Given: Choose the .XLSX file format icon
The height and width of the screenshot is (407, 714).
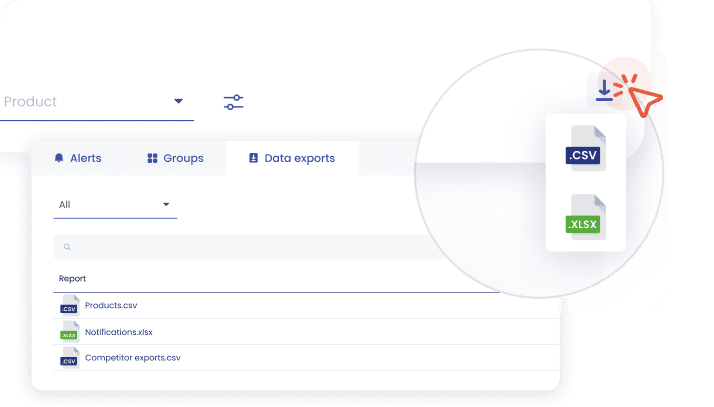Looking at the screenshot, I should (585, 218).
